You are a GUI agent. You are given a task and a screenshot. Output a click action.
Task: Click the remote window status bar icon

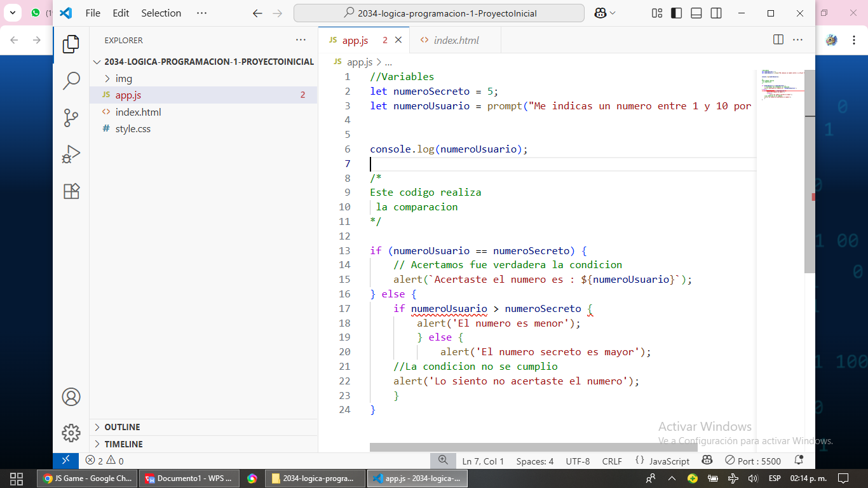(x=65, y=461)
